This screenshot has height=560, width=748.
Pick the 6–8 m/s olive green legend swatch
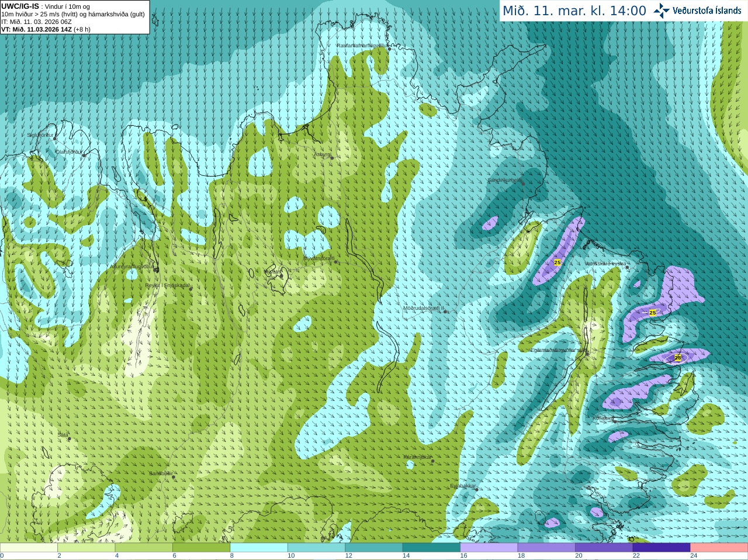click(201, 548)
